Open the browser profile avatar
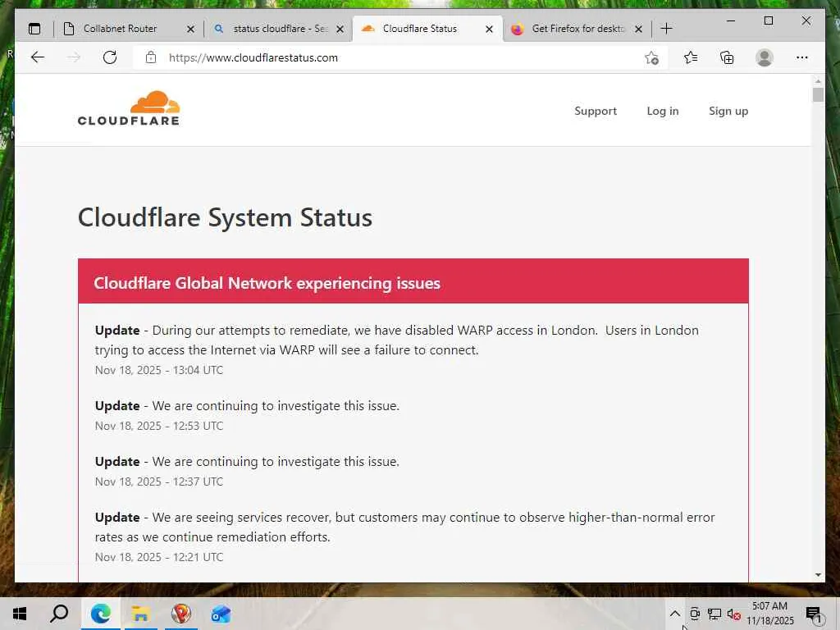The width and height of the screenshot is (840, 630). point(765,57)
